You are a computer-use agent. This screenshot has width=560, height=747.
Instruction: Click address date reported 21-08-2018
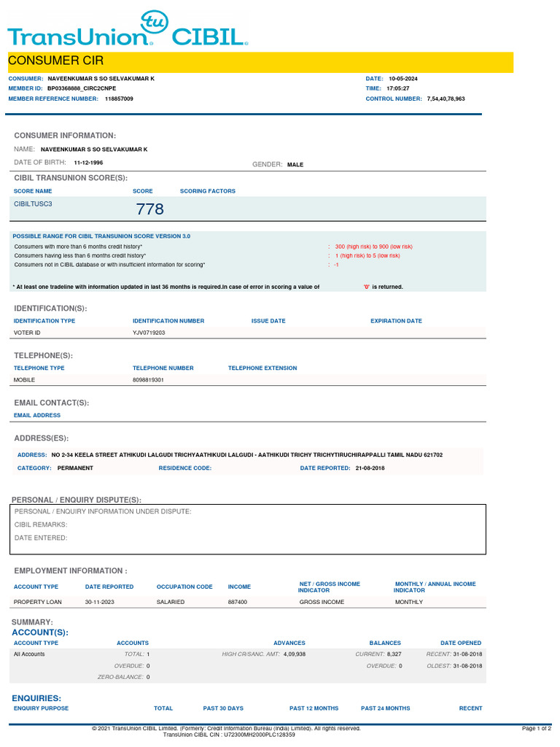370,468
